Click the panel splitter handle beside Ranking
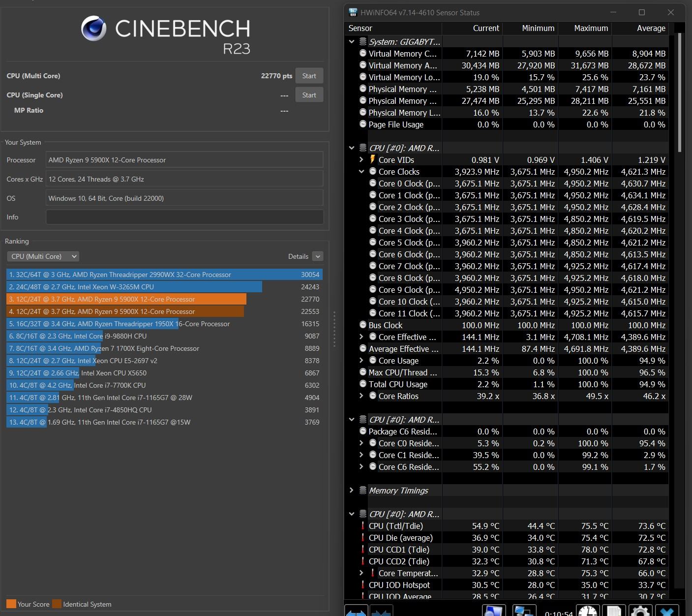Screen dimensions: 692x616 pyautogui.click(x=334, y=329)
